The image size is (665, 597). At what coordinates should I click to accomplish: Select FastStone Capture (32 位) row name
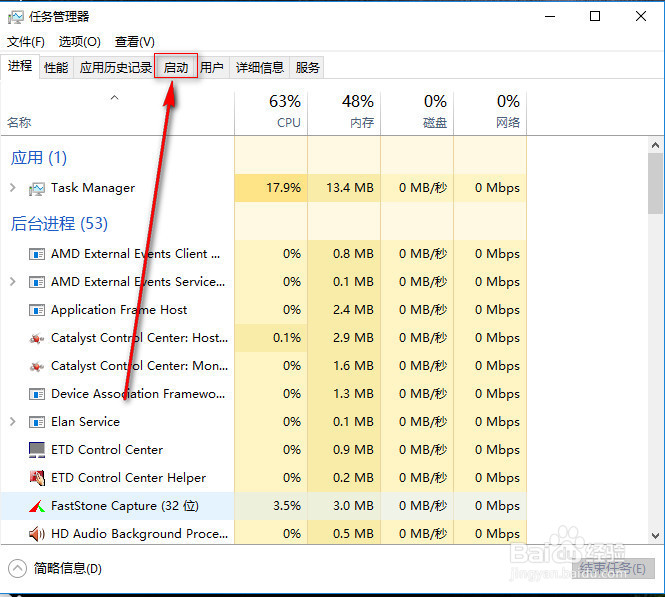[x=125, y=506]
